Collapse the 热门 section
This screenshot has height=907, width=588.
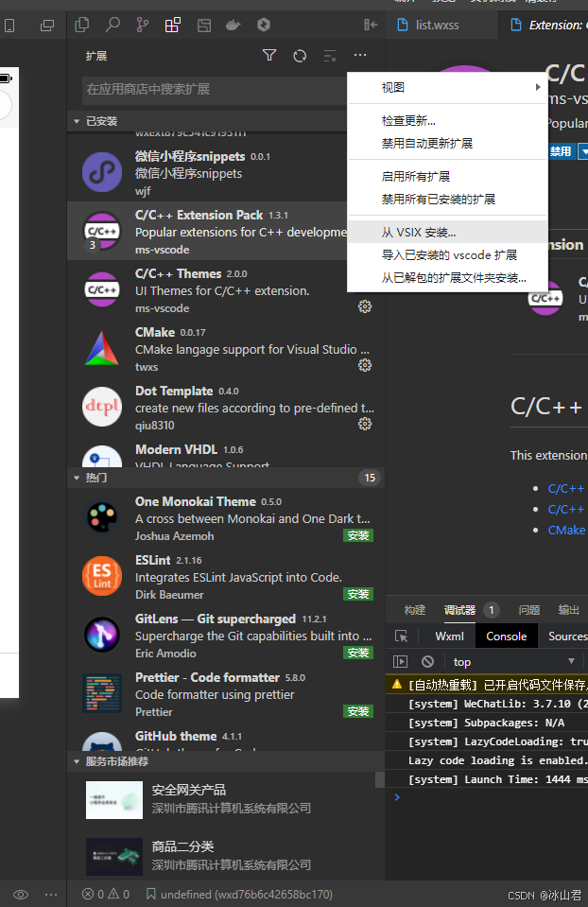77,478
